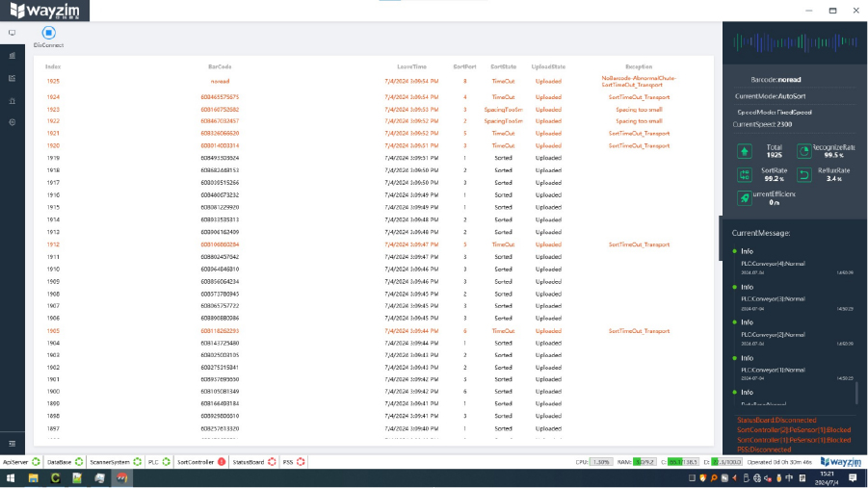Open the monitor view sidebar icon
Viewport: 868px width, 488px height.
tap(13, 33)
